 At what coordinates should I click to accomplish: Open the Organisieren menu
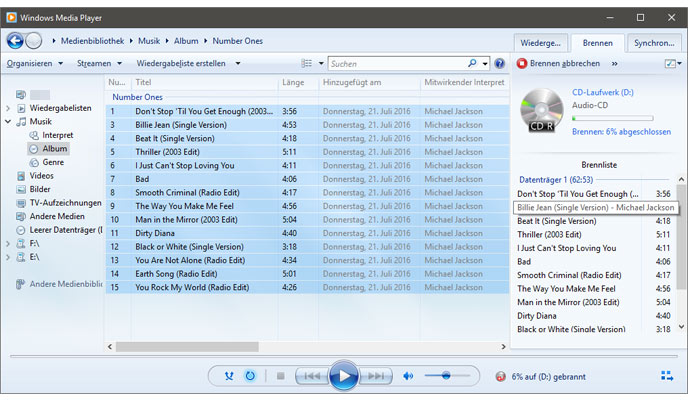[32, 63]
